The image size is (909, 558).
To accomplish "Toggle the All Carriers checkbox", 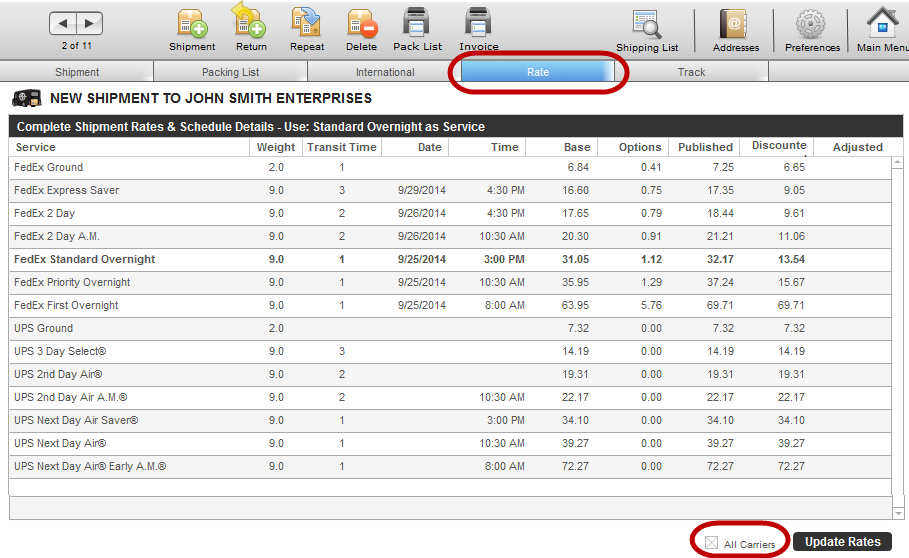I will 711,542.
